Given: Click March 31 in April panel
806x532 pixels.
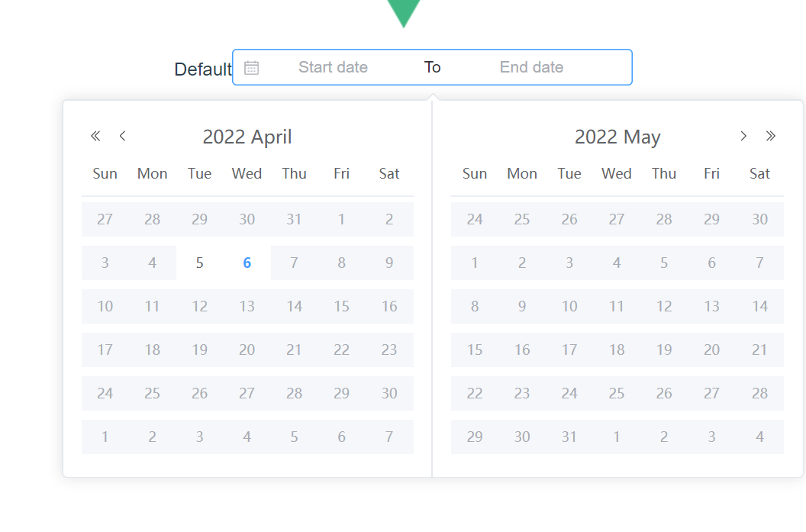Looking at the screenshot, I should (295, 220).
